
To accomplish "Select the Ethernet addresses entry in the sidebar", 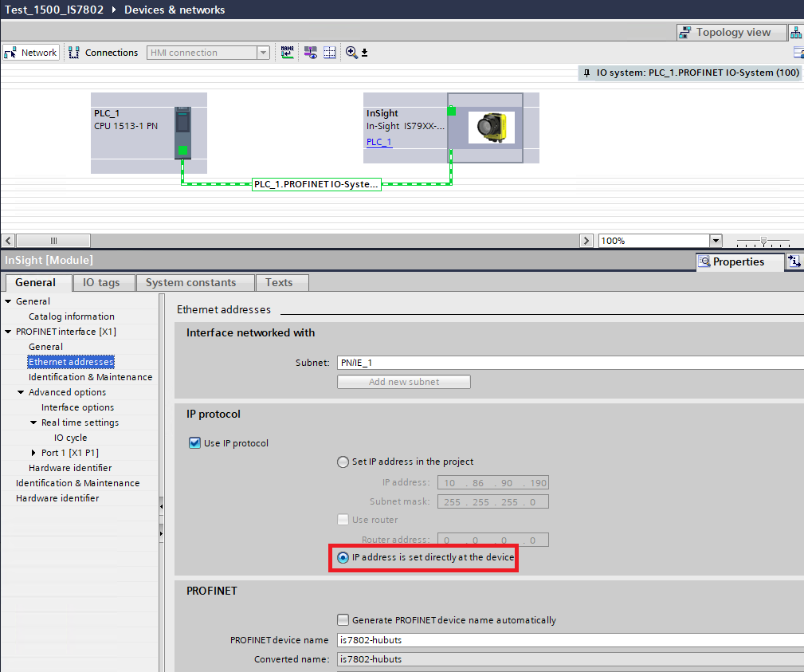I will (70, 361).
